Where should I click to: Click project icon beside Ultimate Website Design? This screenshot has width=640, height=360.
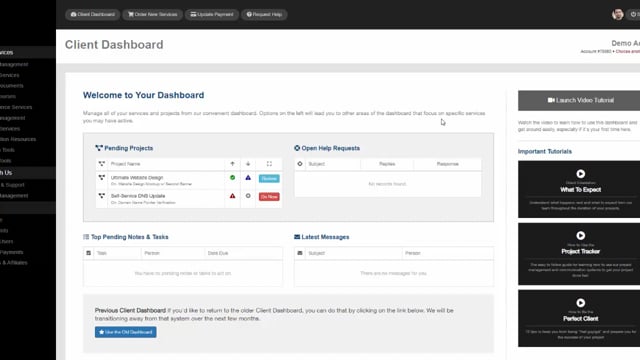[x=102, y=178]
